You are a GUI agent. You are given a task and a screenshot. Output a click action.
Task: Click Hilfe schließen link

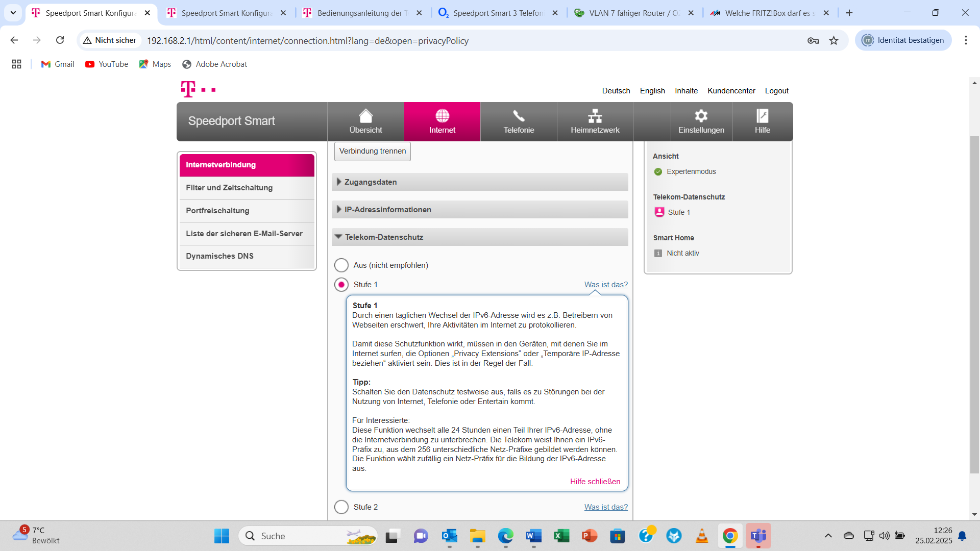click(x=595, y=482)
